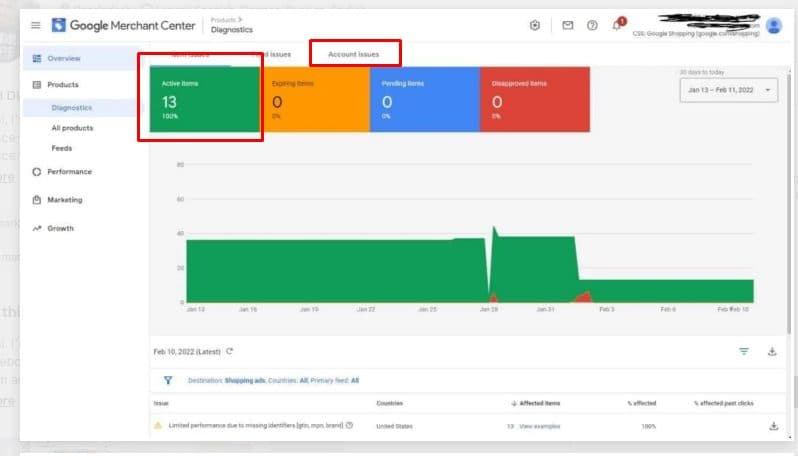
Task: Click the Growth trend icon
Action: [37, 229]
